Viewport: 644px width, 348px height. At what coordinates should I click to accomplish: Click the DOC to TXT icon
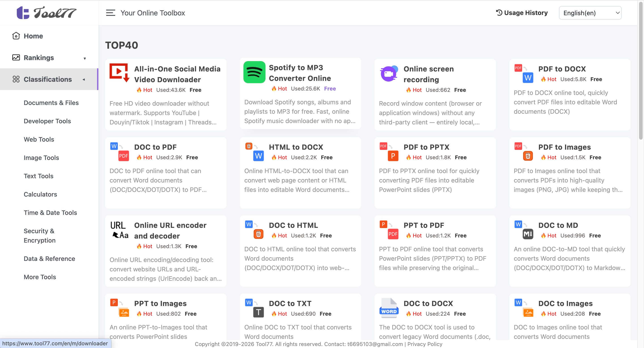254,308
